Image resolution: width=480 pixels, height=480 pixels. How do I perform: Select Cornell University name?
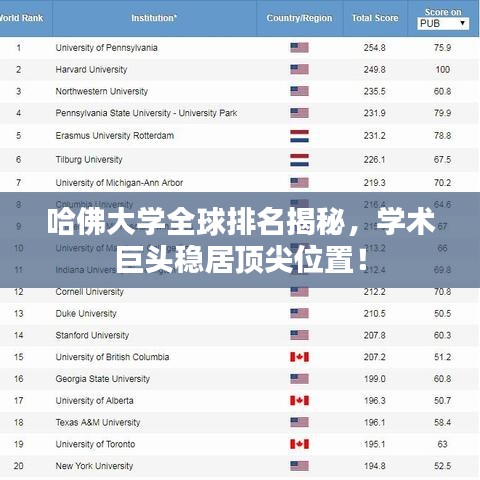click(89, 292)
